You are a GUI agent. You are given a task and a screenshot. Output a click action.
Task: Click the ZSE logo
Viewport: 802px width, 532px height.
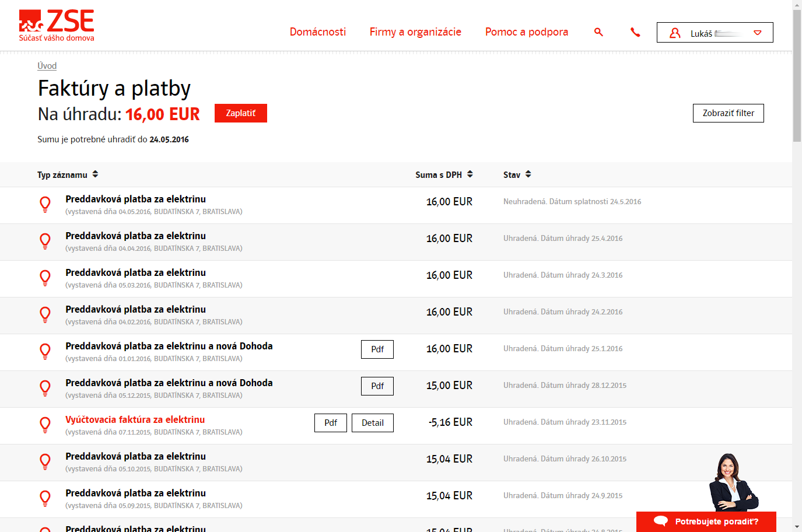tap(57, 26)
